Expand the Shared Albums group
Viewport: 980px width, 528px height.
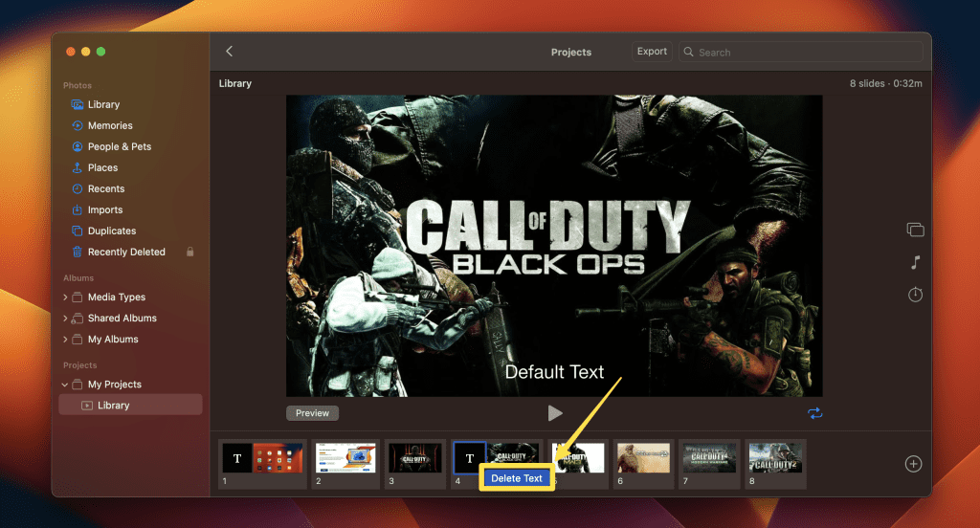[x=65, y=319]
